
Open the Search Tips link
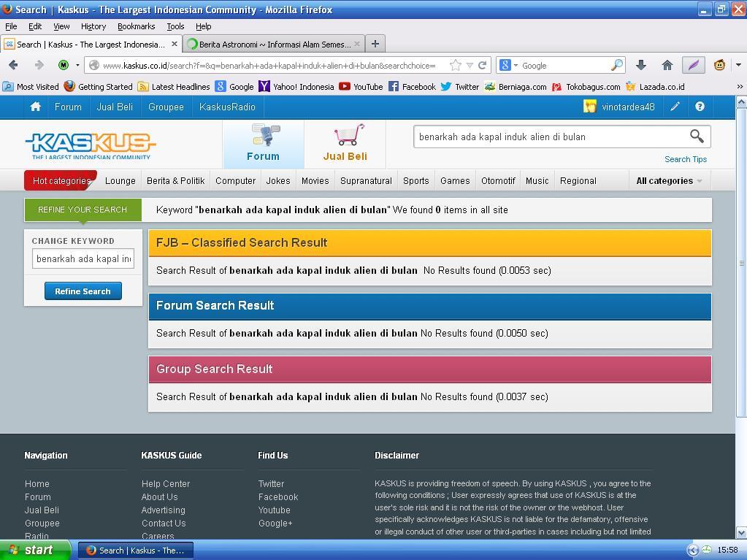click(686, 159)
